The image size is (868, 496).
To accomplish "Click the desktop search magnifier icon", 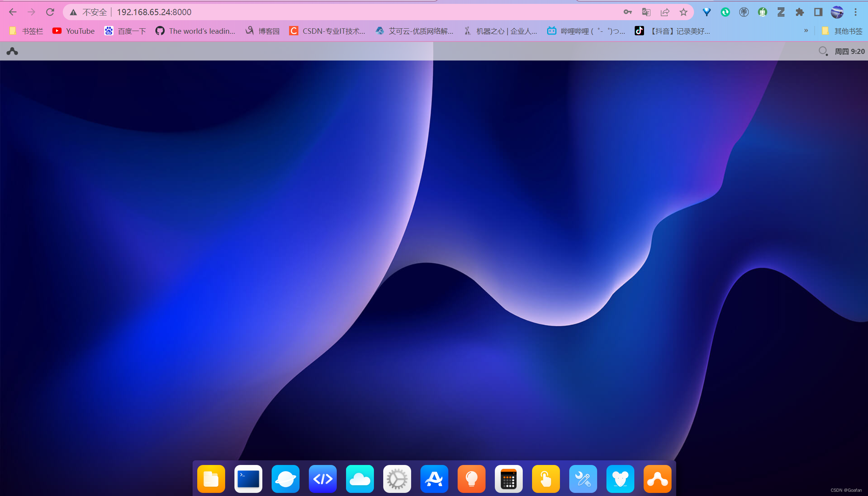I will (823, 51).
